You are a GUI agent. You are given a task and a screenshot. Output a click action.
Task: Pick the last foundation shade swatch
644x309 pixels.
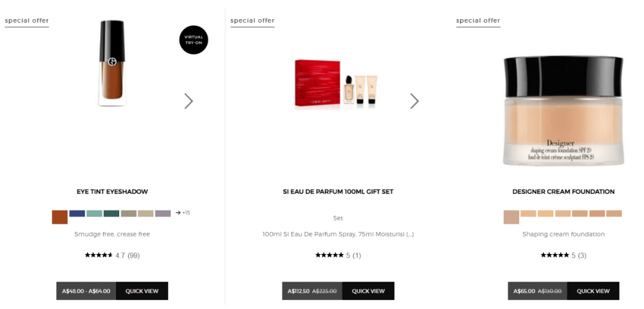click(614, 214)
